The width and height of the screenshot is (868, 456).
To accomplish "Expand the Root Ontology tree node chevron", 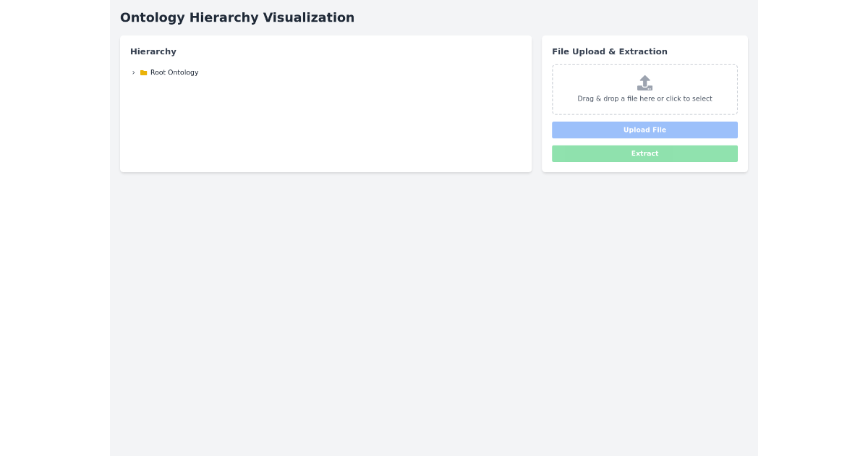I will (x=134, y=72).
